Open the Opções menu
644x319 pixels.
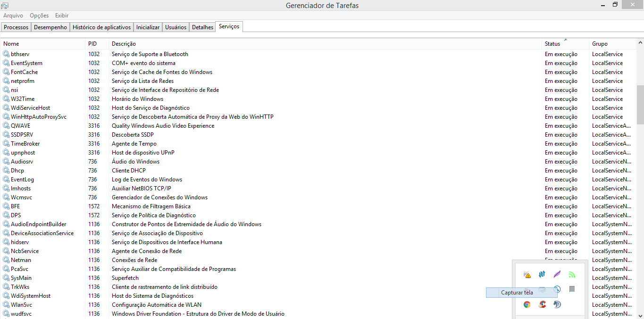(x=39, y=16)
